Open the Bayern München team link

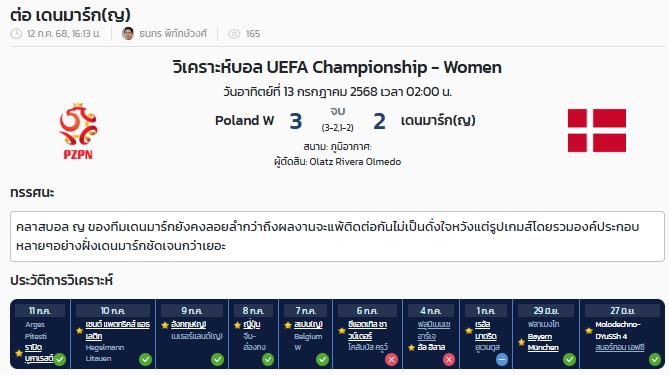(543, 342)
